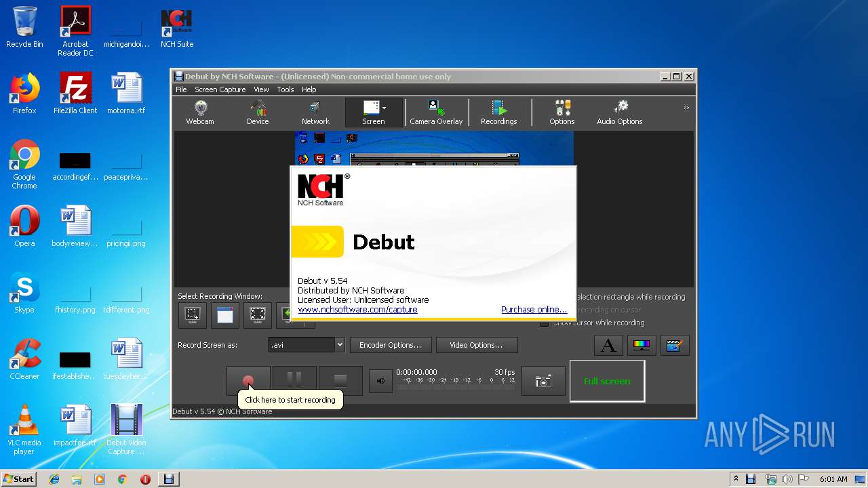The height and width of the screenshot is (488, 868).
Task: Open the Tools menu
Action: [x=285, y=89]
